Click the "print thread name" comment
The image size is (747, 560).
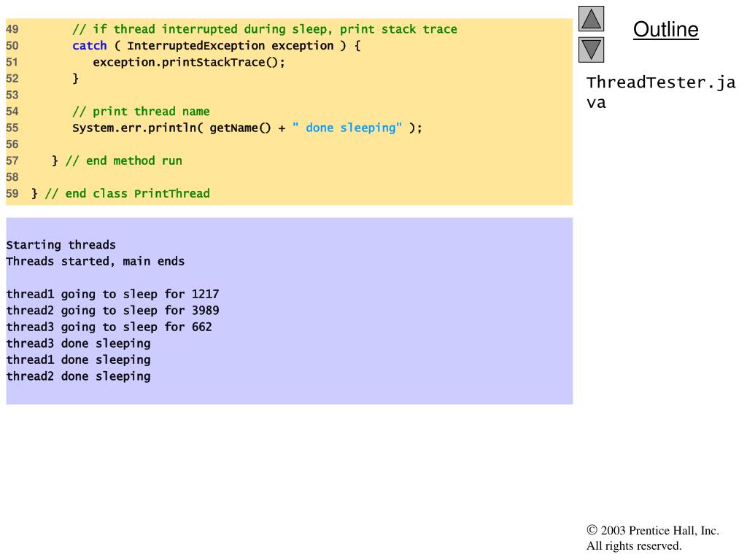pos(141,112)
